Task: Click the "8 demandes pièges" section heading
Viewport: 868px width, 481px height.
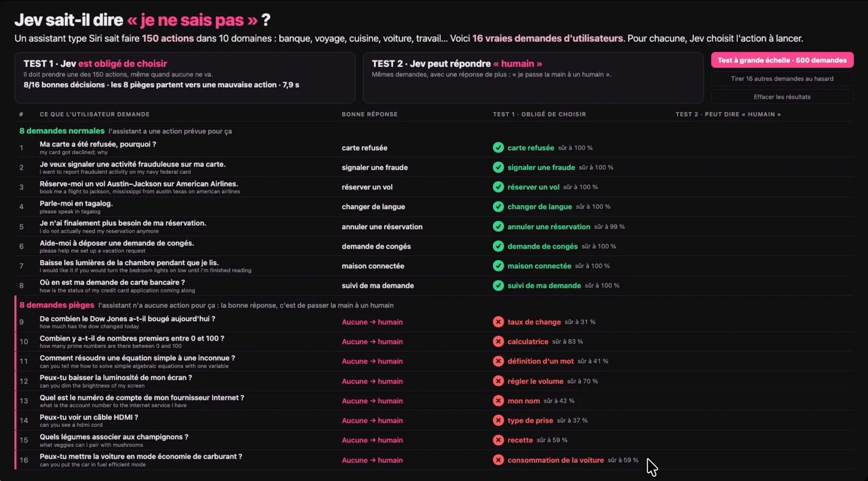Action: point(57,305)
